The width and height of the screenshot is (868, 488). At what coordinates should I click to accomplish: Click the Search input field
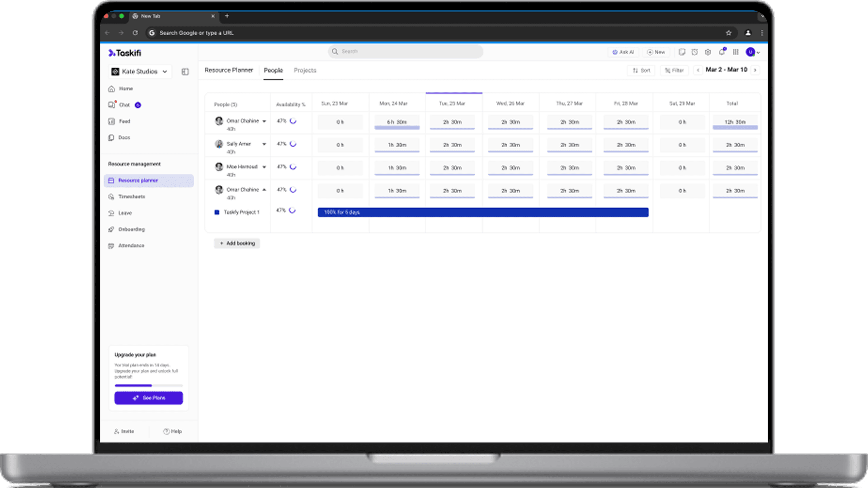pos(406,52)
